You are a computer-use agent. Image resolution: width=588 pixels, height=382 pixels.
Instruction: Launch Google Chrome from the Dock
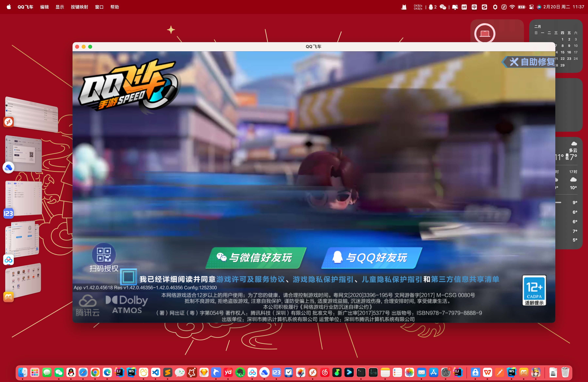pos(95,372)
